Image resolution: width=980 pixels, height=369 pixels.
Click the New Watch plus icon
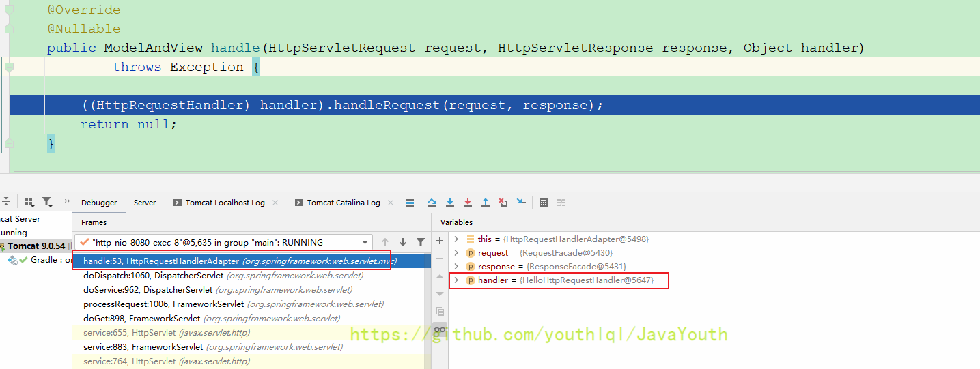click(440, 241)
